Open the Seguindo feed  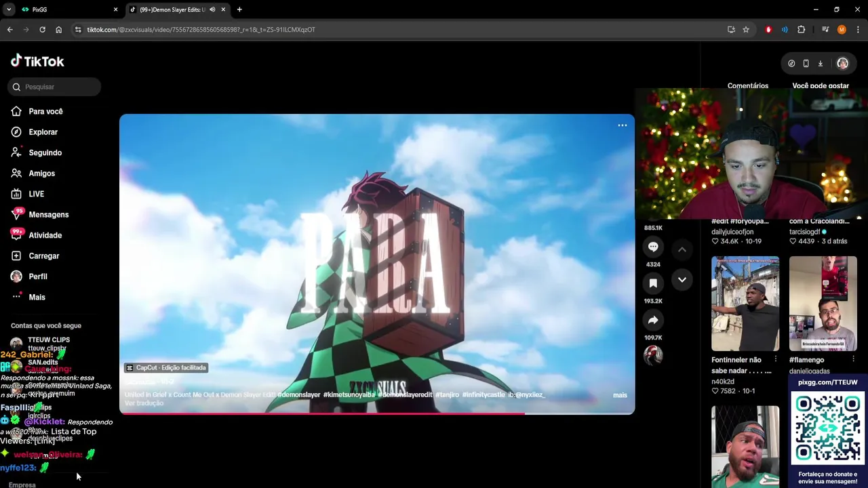click(45, 152)
